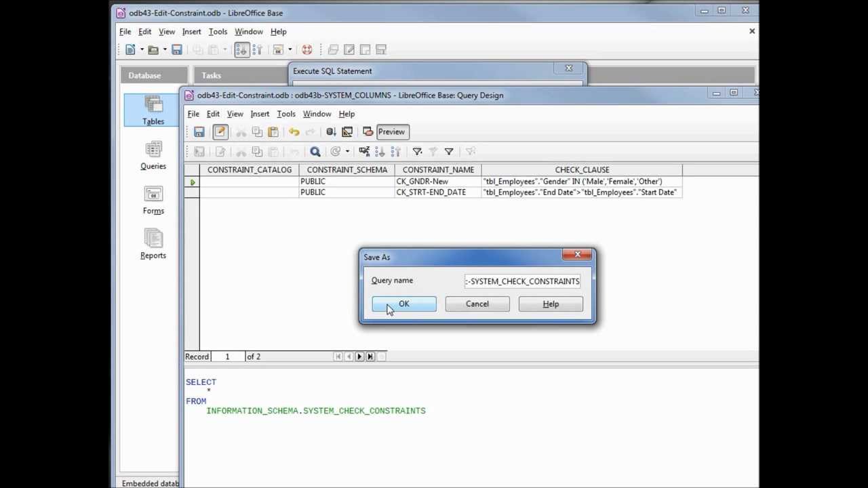Toggle Design View on/off icon
Image resolution: width=868 pixels, height=488 pixels.
[347, 132]
